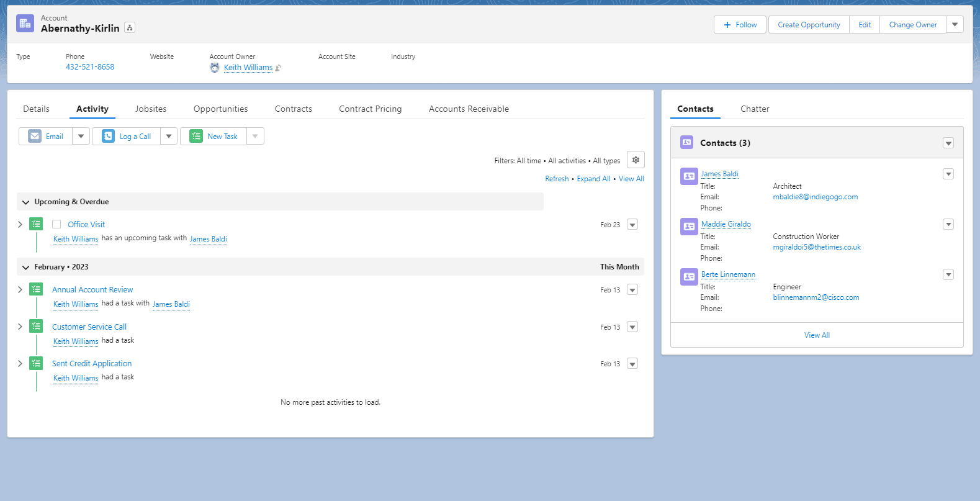This screenshot has height=501, width=980.
Task: Open the Log a Call dropdown arrow
Action: tap(169, 137)
